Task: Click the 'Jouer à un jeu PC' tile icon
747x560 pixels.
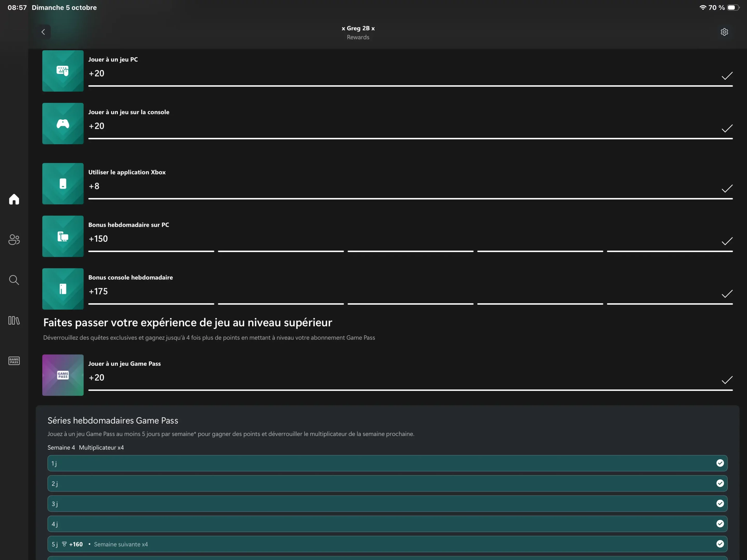Action: point(63,71)
